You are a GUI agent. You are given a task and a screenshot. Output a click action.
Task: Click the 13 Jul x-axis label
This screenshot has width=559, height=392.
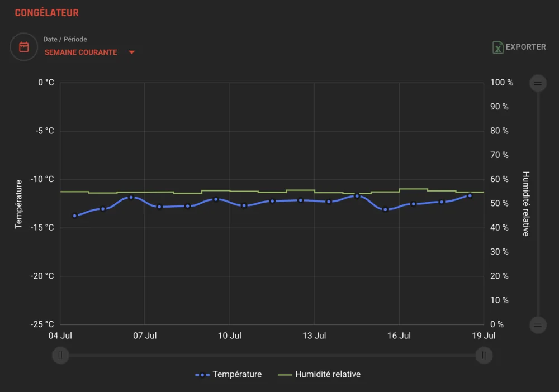coord(314,336)
